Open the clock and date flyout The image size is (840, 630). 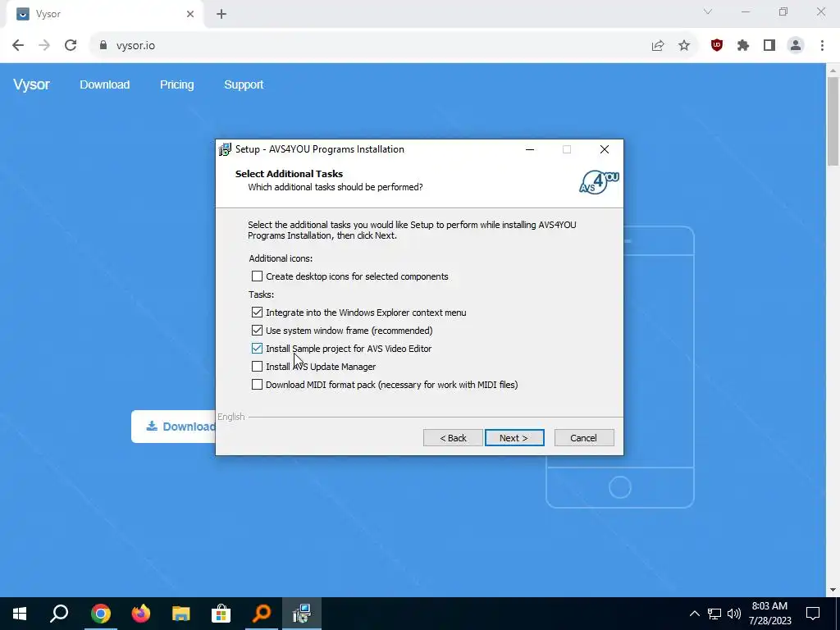pos(769,614)
